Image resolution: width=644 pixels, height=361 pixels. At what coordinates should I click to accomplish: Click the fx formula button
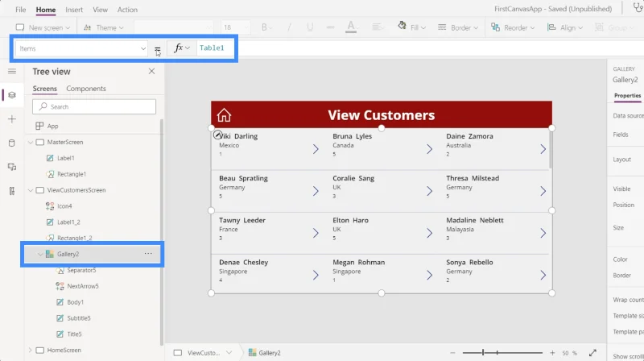(182, 48)
